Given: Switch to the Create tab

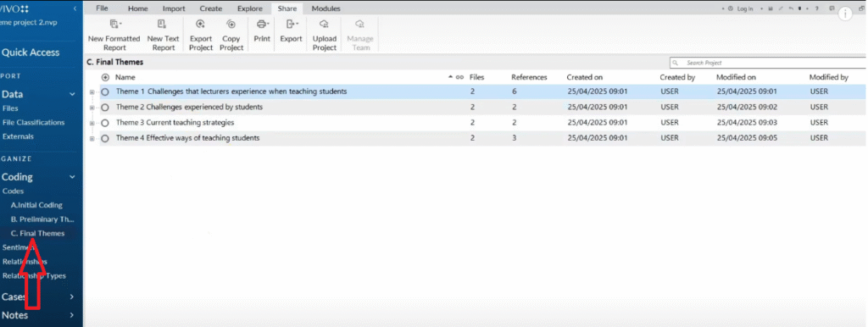Looking at the screenshot, I should pos(211,8).
